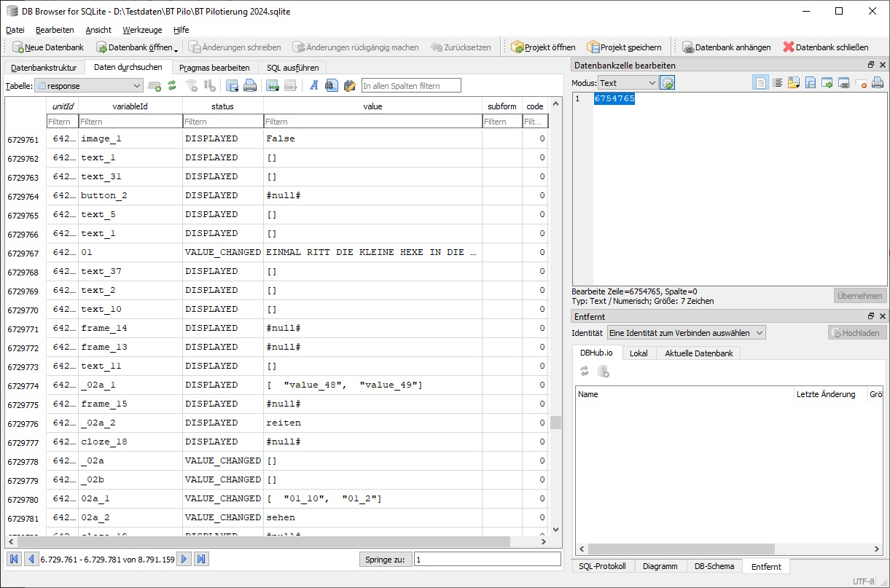Image resolution: width=890 pixels, height=588 pixels.
Task: Expand the Modus dropdown set to Text
Action: (x=628, y=83)
